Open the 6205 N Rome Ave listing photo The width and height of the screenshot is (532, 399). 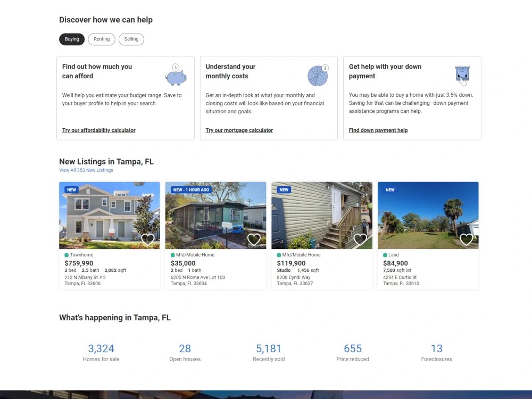coord(215,215)
